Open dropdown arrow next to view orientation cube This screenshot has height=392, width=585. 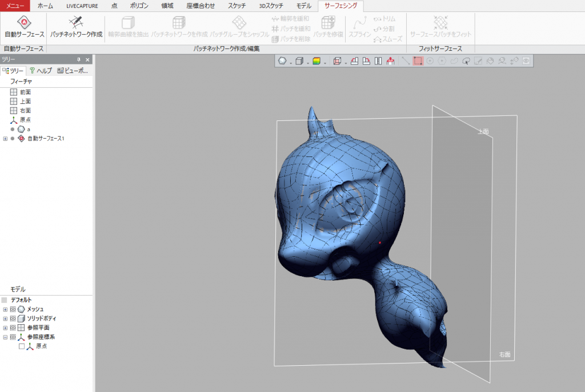(x=346, y=63)
